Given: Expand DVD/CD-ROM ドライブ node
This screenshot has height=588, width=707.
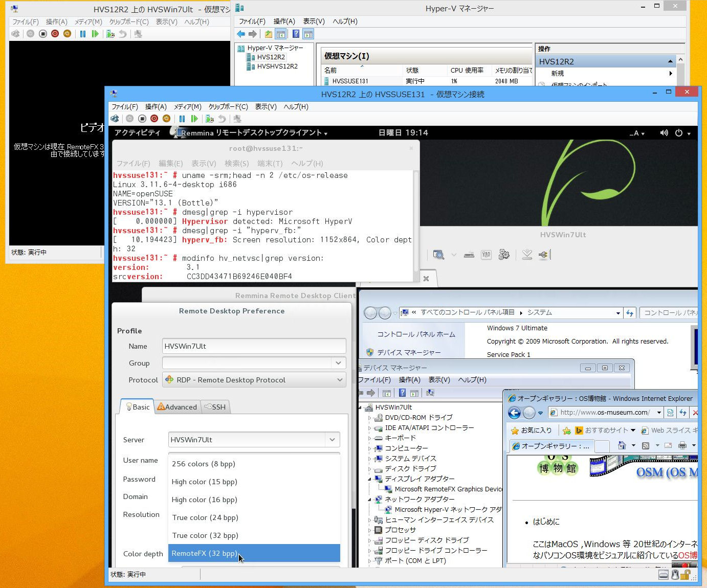Looking at the screenshot, I should click(369, 418).
